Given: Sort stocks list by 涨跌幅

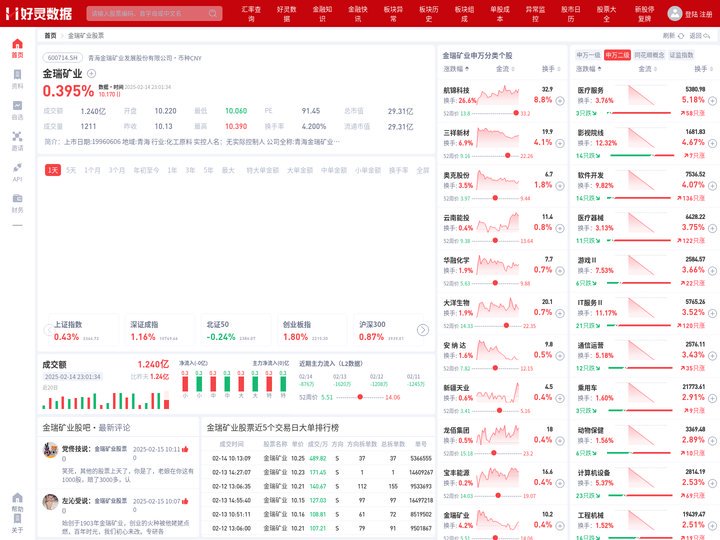Looking at the screenshot, I should point(456,69).
